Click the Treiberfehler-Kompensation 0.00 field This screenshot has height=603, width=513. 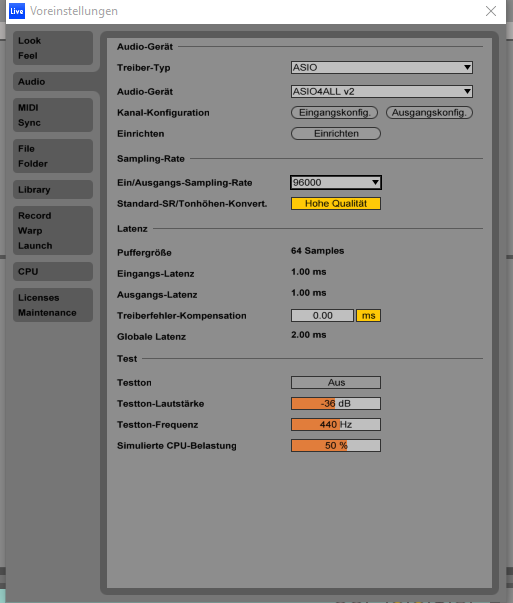click(322, 315)
